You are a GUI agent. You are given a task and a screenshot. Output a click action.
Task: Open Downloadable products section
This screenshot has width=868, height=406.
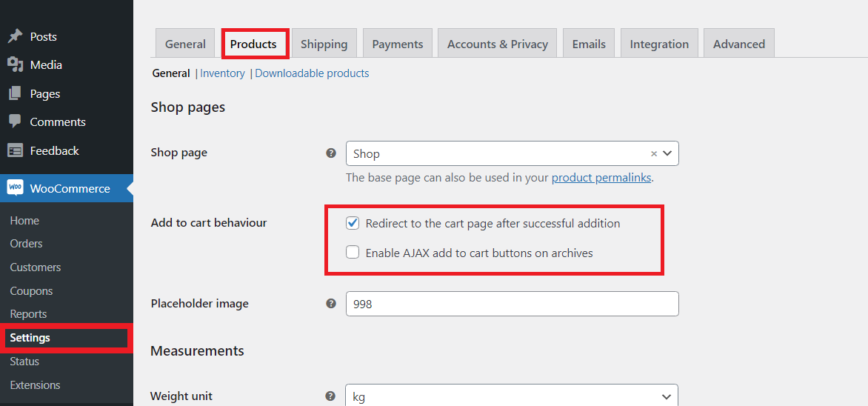312,73
